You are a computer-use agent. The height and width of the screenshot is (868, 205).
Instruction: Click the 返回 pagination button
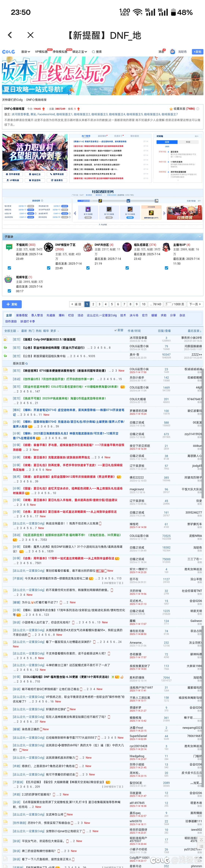[x=76, y=304]
